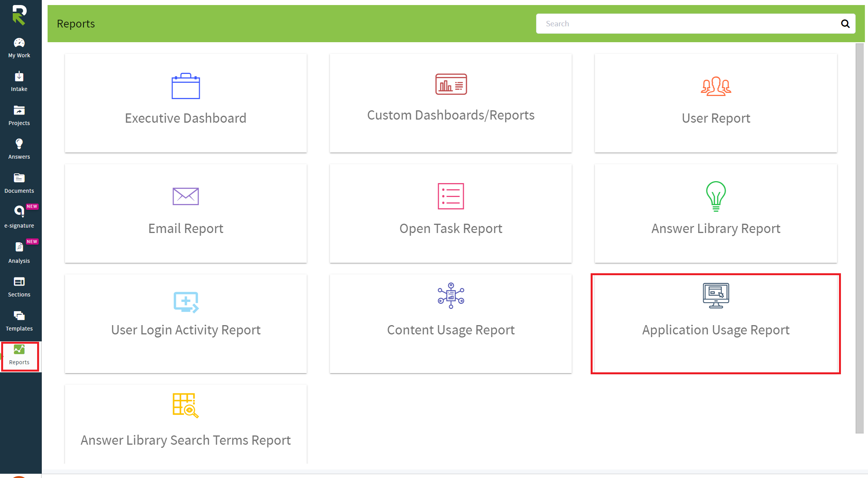
Task: Open Custom Dashboards/Reports label
Action: (x=451, y=115)
